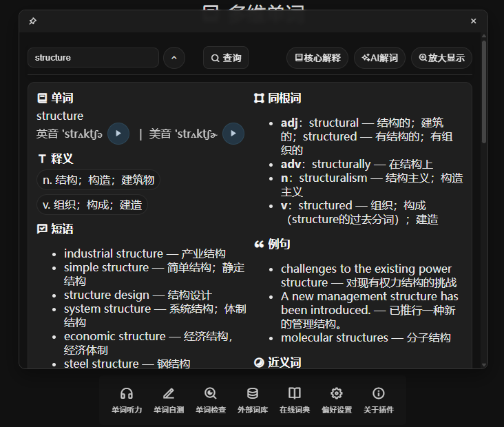
Task: Open 在线词典 book tool
Action: (295, 400)
